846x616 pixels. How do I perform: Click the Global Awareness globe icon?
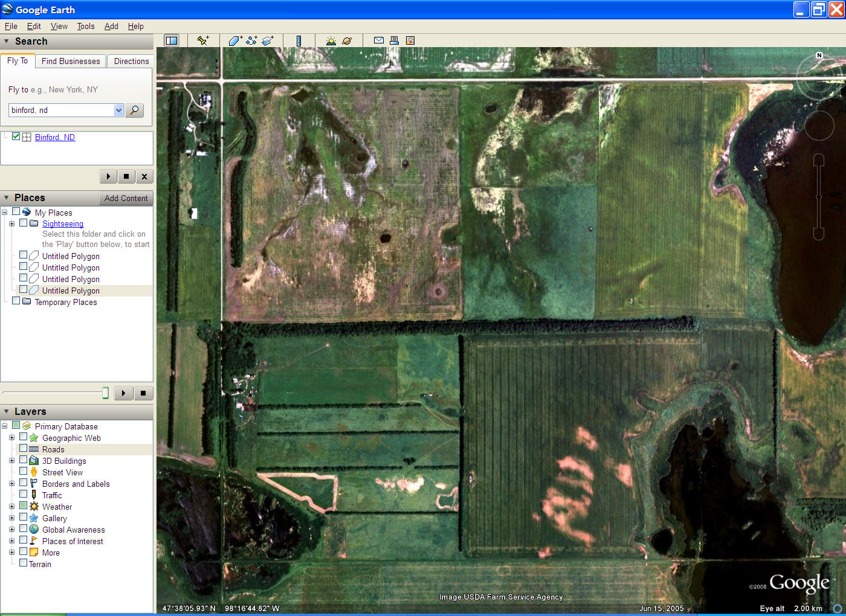point(34,530)
